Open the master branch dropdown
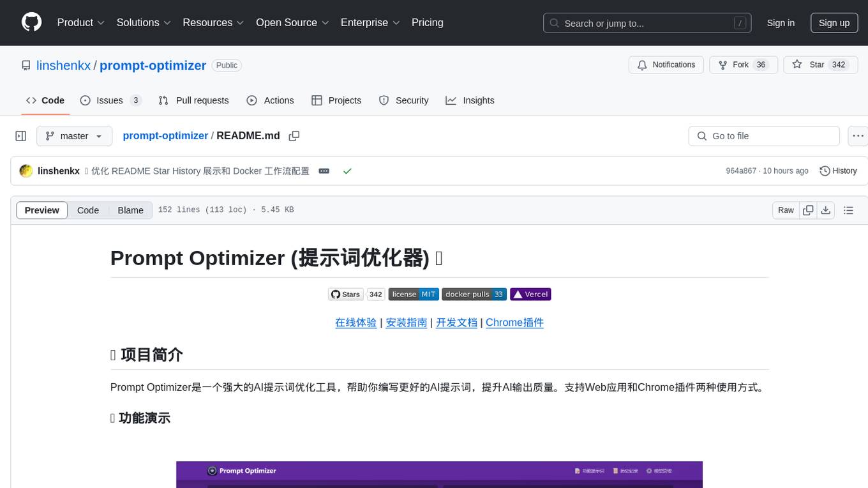The width and height of the screenshot is (868, 488). (74, 136)
